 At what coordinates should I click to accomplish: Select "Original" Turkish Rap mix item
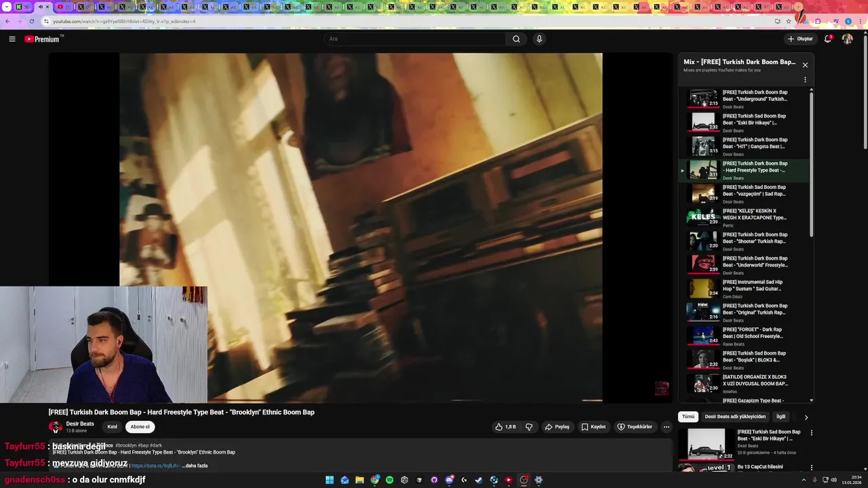tap(744, 312)
